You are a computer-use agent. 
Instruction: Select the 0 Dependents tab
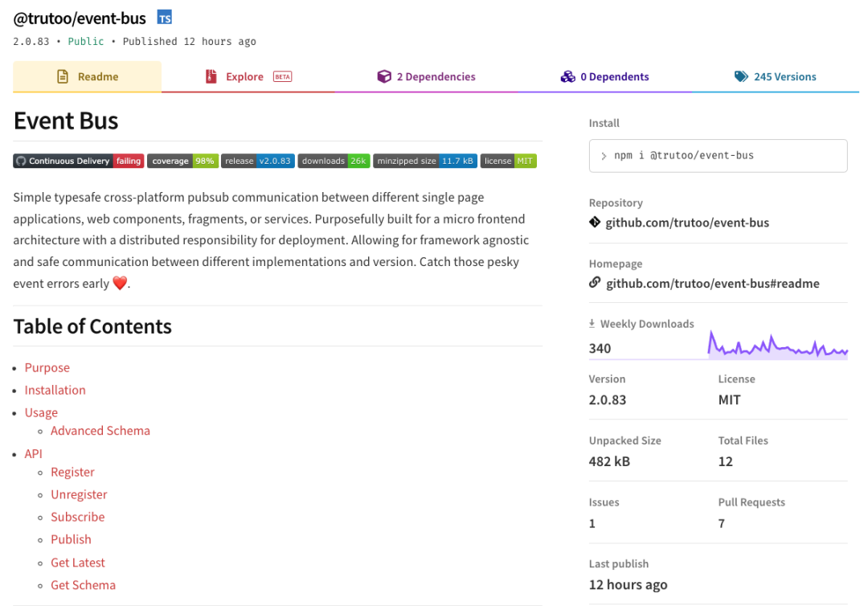pyautogui.click(x=614, y=77)
